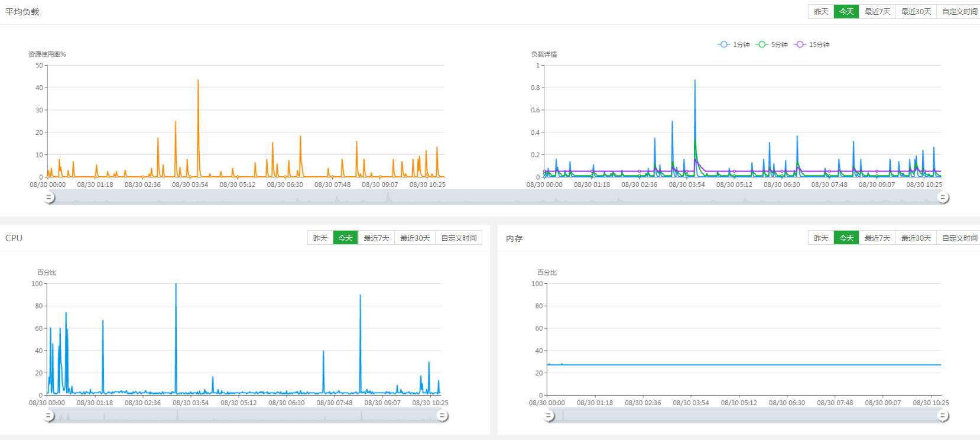Click the 平均负载 panel title
Image resolution: width=980 pixels, height=440 pixels.
point(22,12)
